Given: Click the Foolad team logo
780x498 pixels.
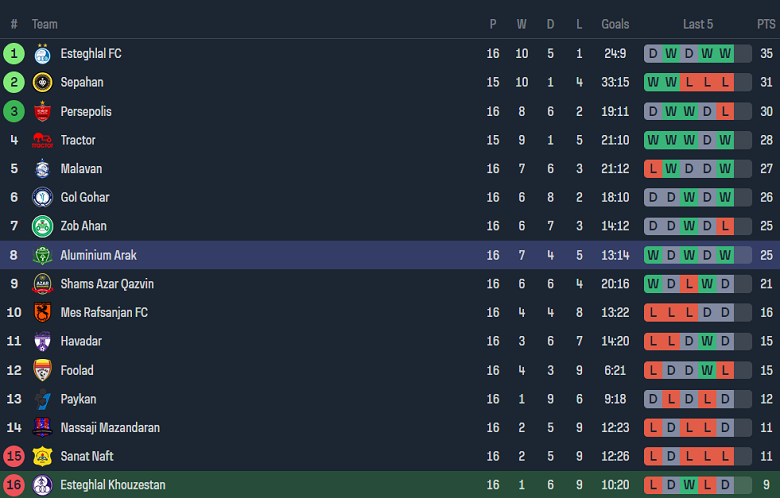Looking at the screenshot, I should coord(42,370).
